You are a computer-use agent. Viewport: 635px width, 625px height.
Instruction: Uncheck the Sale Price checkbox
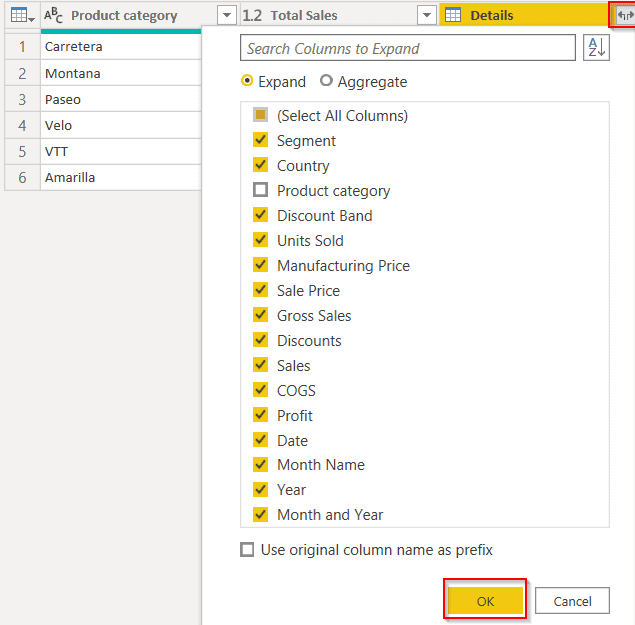(260, 290)
